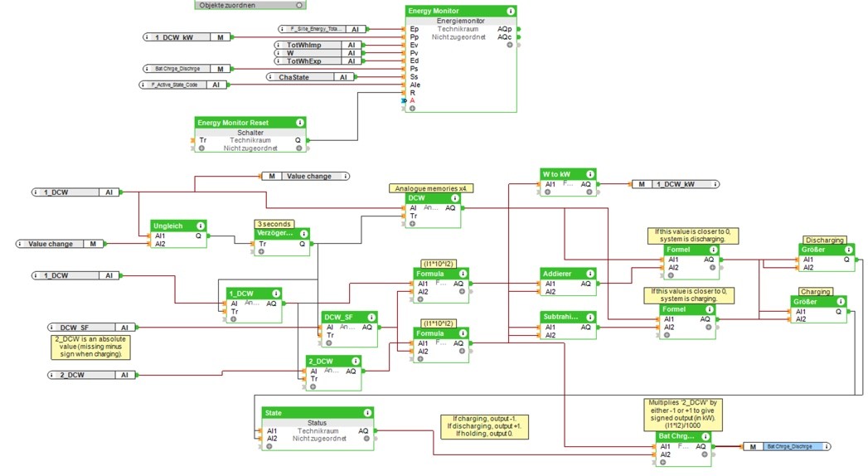This screenshot has height=476, width=868.
Task: Select the TotWhExp AI input connector
Action: coord(318,61)
